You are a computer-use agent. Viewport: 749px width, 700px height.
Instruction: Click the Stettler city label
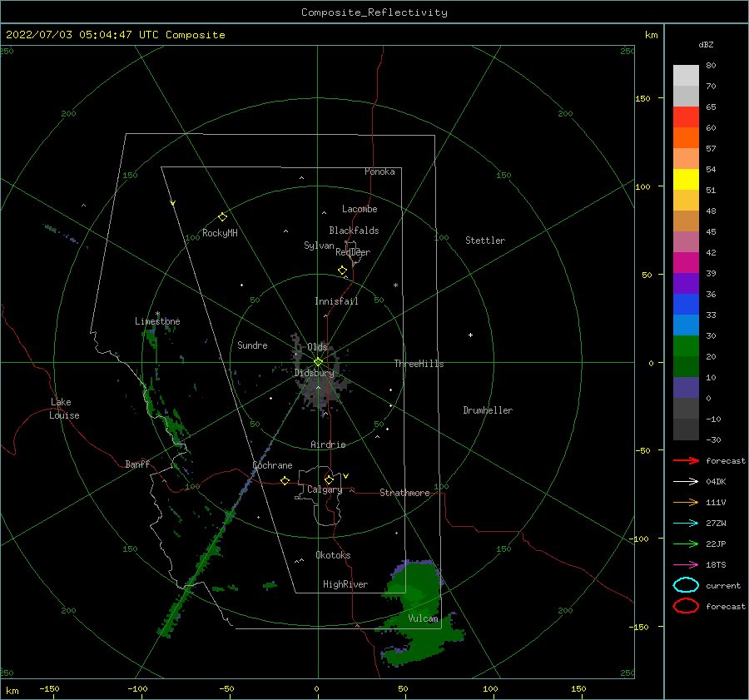pos(485,241)
